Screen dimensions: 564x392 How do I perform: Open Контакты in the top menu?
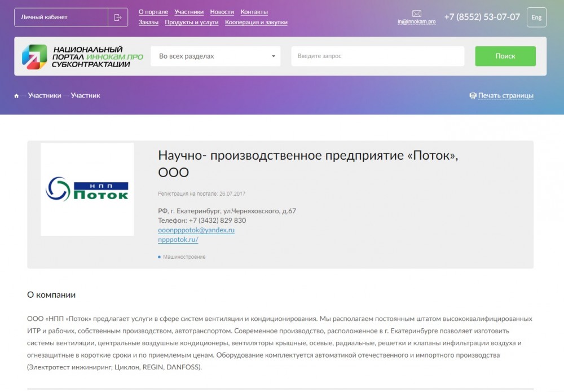click(x=254, y=12)
